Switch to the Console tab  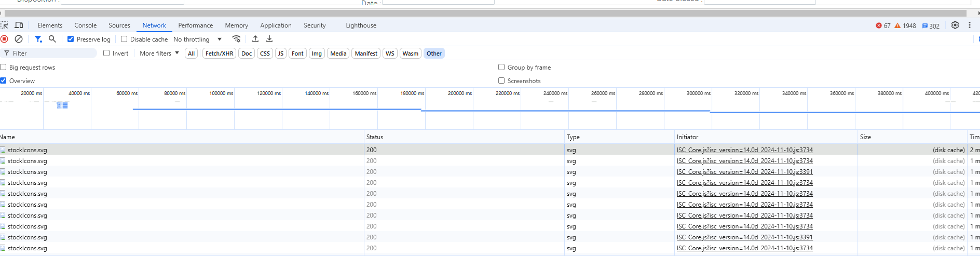point(85,25)
